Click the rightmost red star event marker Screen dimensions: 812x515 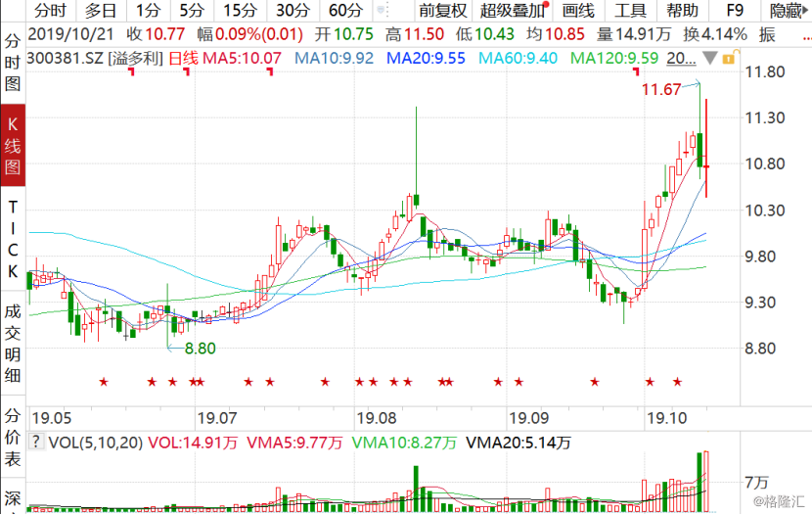676,382
